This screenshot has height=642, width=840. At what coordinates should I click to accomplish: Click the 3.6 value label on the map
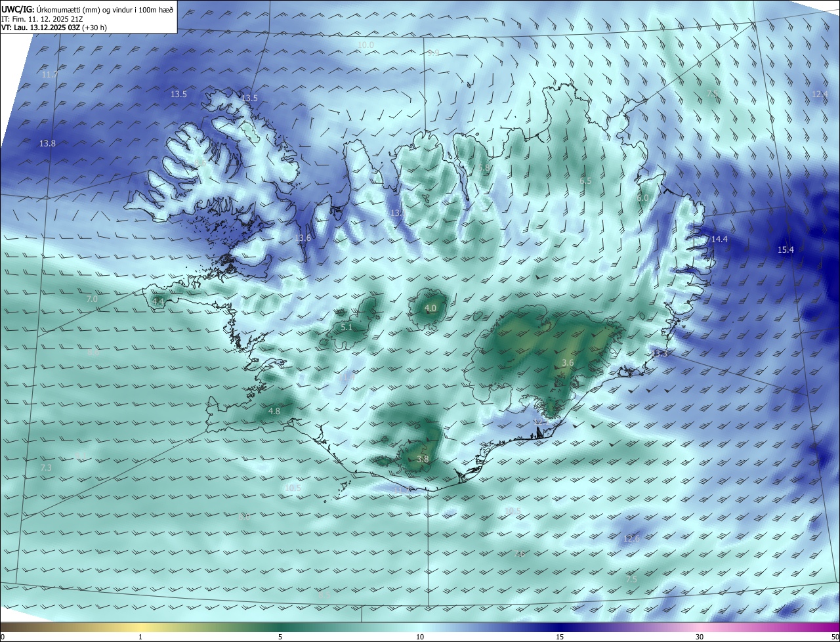pyautogui.click(x=568, y=363)
